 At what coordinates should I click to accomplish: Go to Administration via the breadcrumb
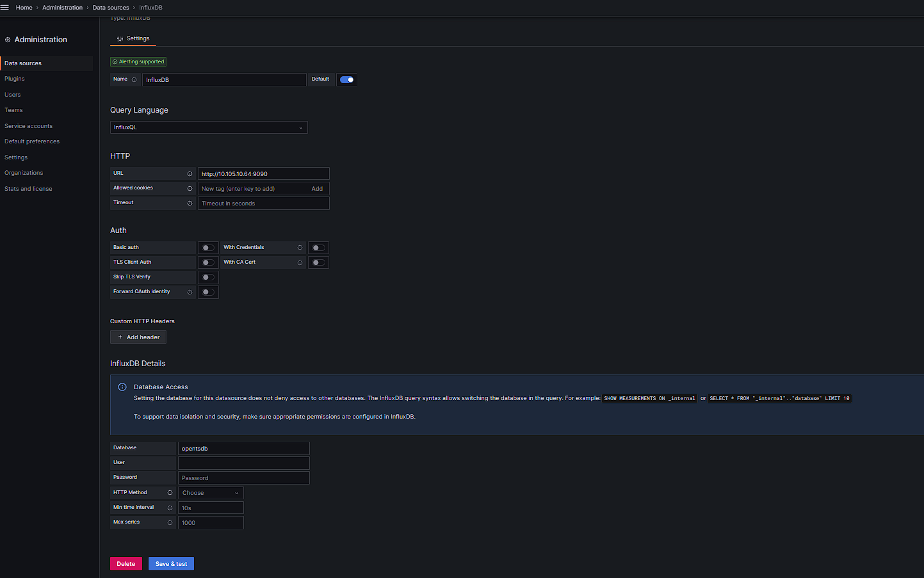(x=62, y=8)
